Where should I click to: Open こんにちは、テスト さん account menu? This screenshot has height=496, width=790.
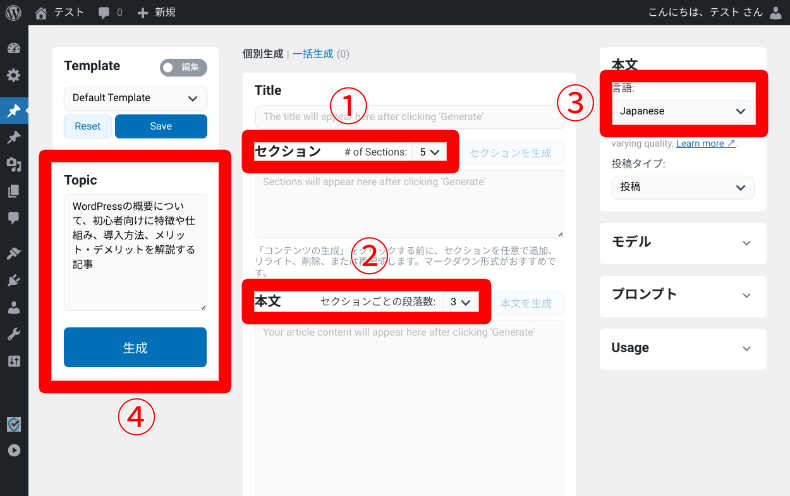point(705,13)
